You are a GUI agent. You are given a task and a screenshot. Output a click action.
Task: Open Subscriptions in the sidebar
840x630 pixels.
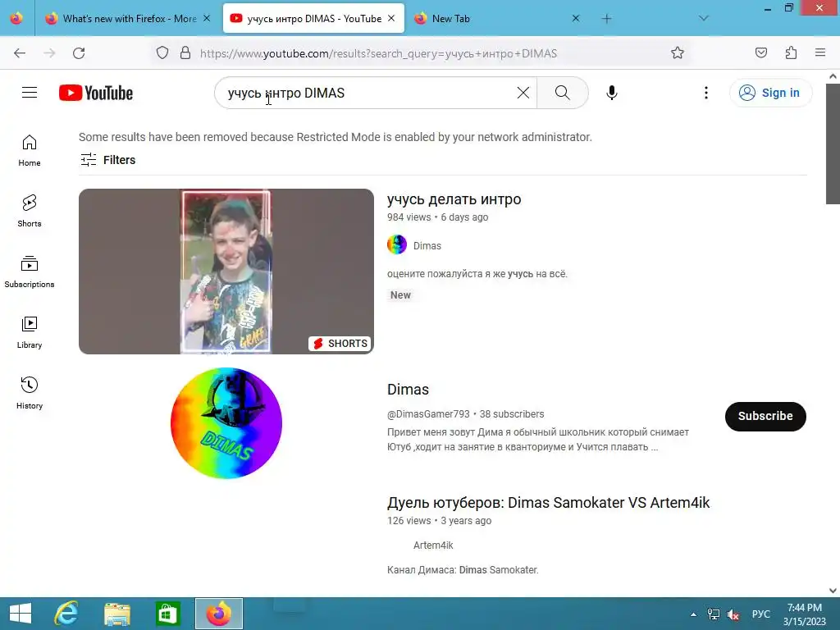point(30,272)
